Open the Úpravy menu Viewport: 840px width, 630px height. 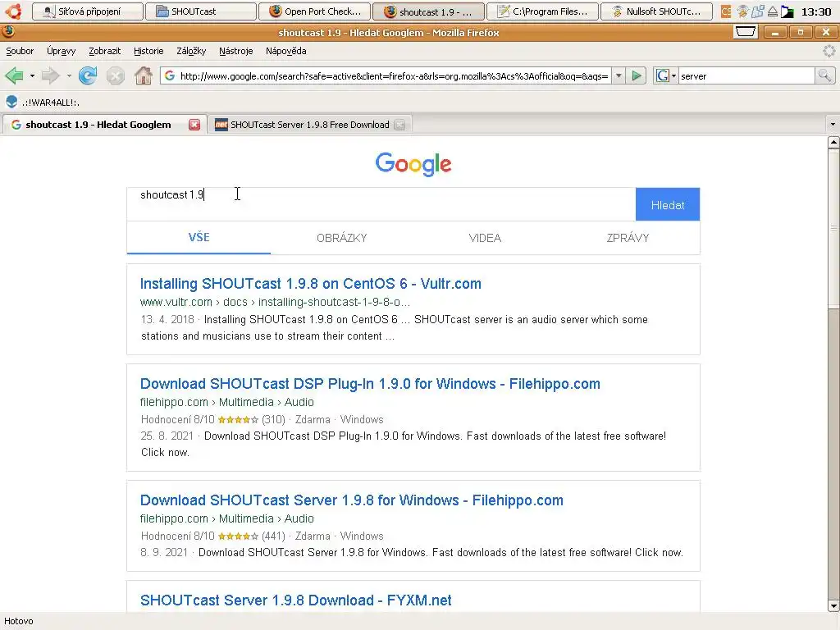61,51
